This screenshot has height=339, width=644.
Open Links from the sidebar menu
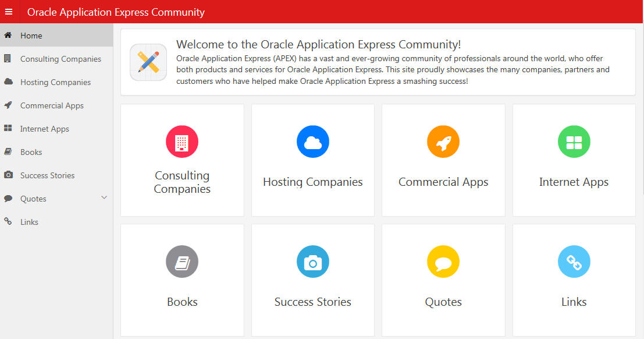pos(56,222)
